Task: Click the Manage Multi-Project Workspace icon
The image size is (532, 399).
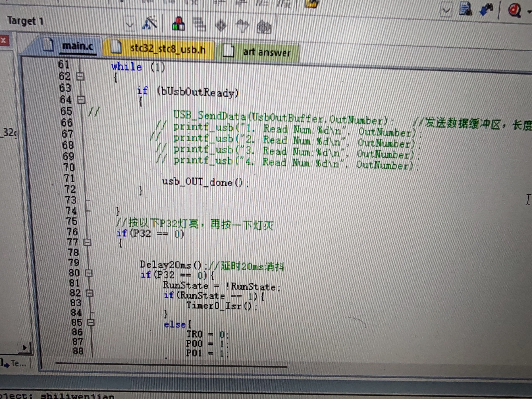Action: point(199,24)
